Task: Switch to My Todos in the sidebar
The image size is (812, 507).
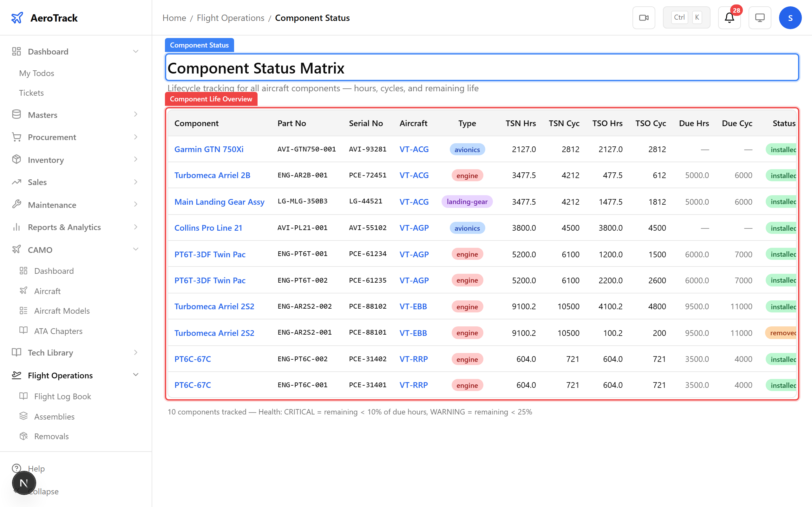Action: coord(36,73)
